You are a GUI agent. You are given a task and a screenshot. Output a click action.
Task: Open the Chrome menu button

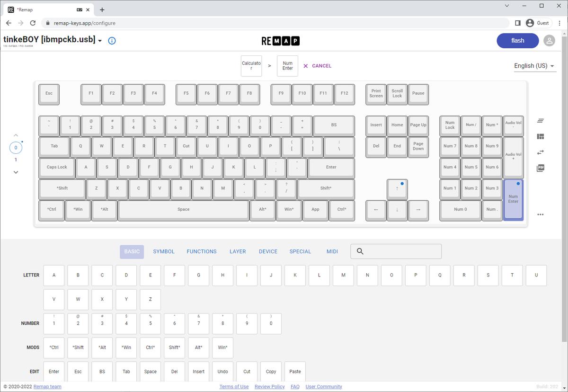pos(559,23)
